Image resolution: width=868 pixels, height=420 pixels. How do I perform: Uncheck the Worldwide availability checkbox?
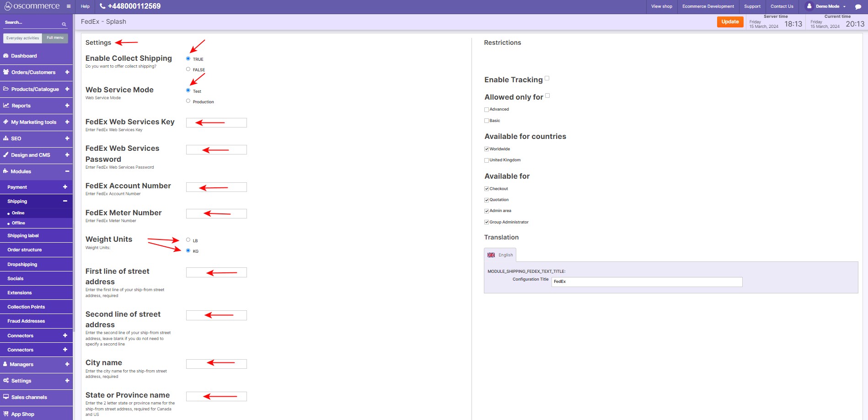486,149
